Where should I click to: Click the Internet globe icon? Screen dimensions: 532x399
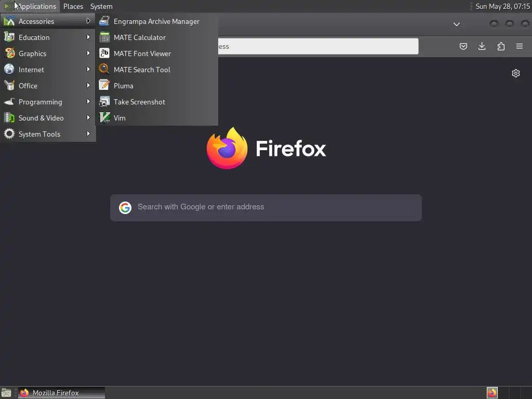click(x=9, y=69)
